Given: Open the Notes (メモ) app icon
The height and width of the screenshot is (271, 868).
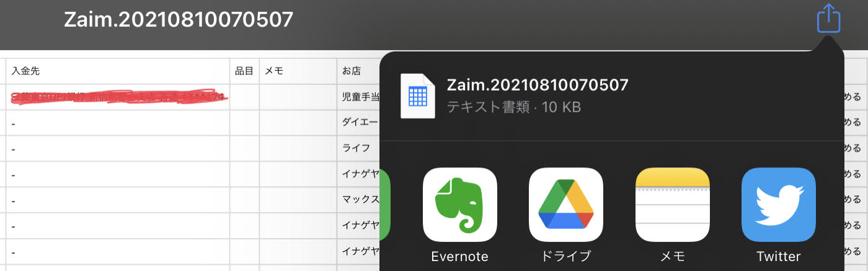Looking at the screenshot, I should point(672,205).
